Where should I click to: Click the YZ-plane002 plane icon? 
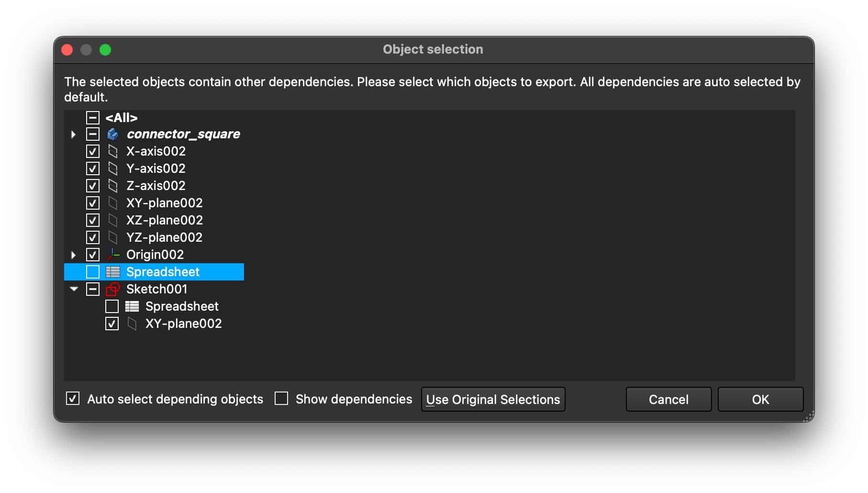(113, 237)
